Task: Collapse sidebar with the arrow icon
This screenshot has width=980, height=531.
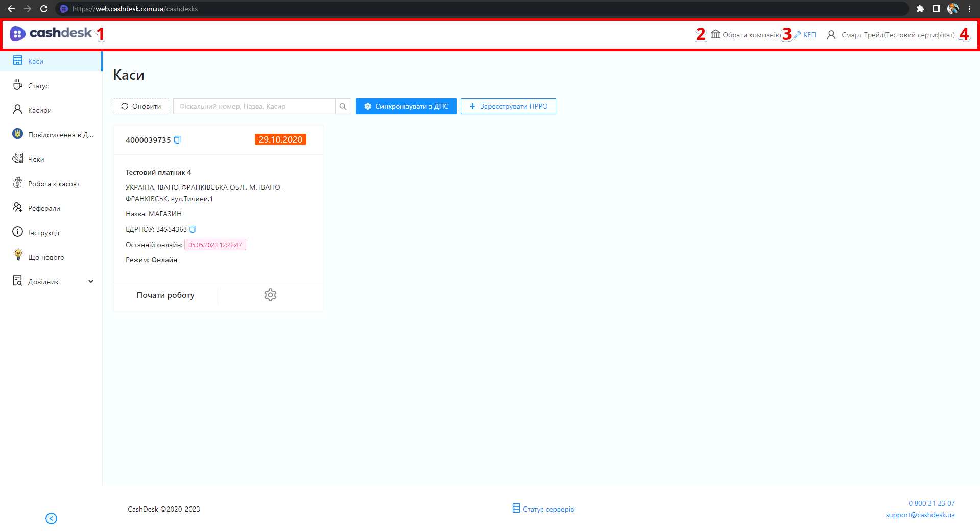Action: pos(51,518)
